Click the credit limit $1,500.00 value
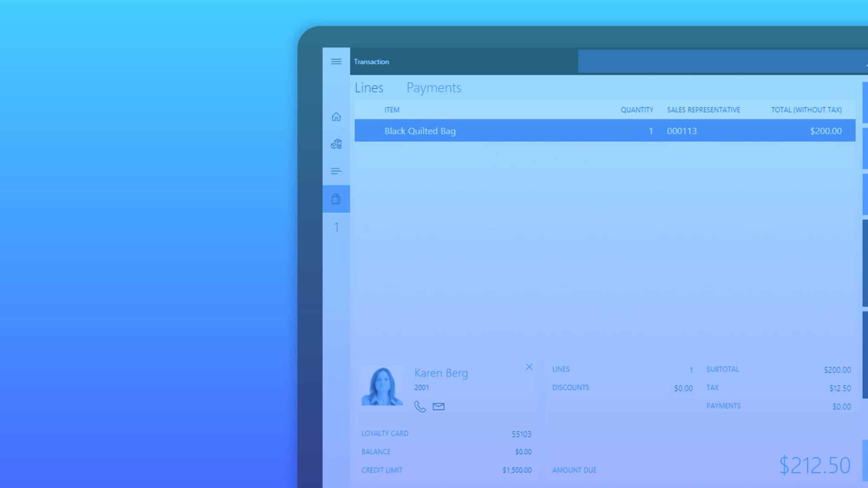 [516, 470]
